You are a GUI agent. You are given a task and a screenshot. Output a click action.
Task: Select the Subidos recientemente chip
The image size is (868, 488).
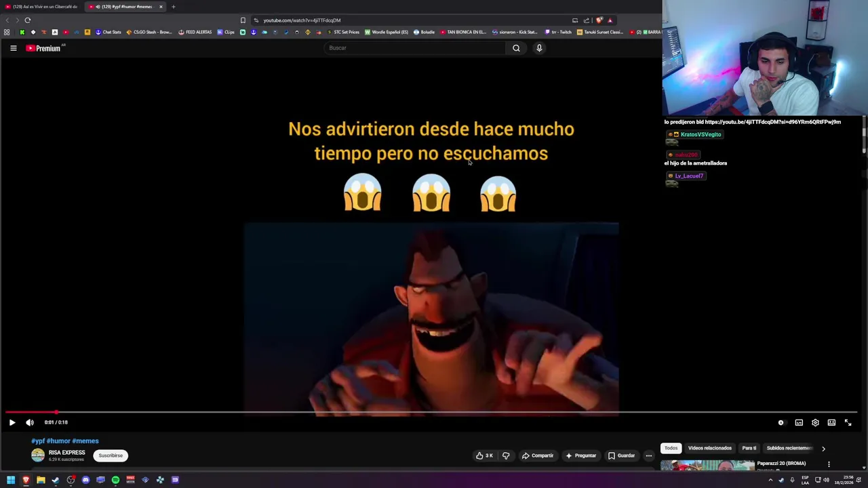(789, 448)
